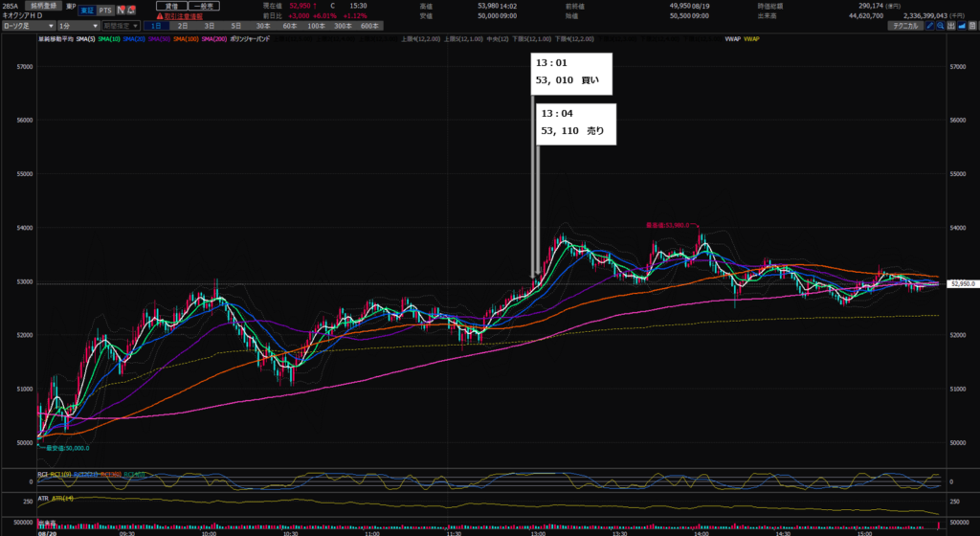Click the 始値 50,500 value
Viewport: 980px width, 536px height.
680,15
